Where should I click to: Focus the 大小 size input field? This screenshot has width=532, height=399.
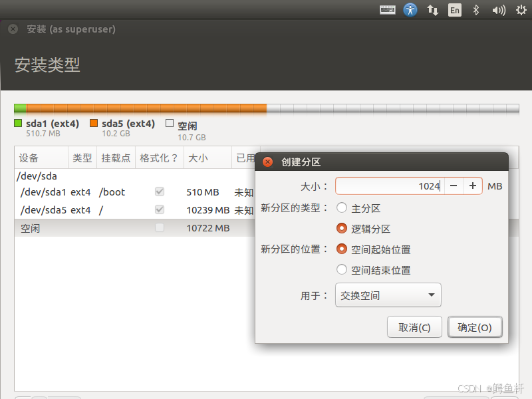click(x=390, y=186)
